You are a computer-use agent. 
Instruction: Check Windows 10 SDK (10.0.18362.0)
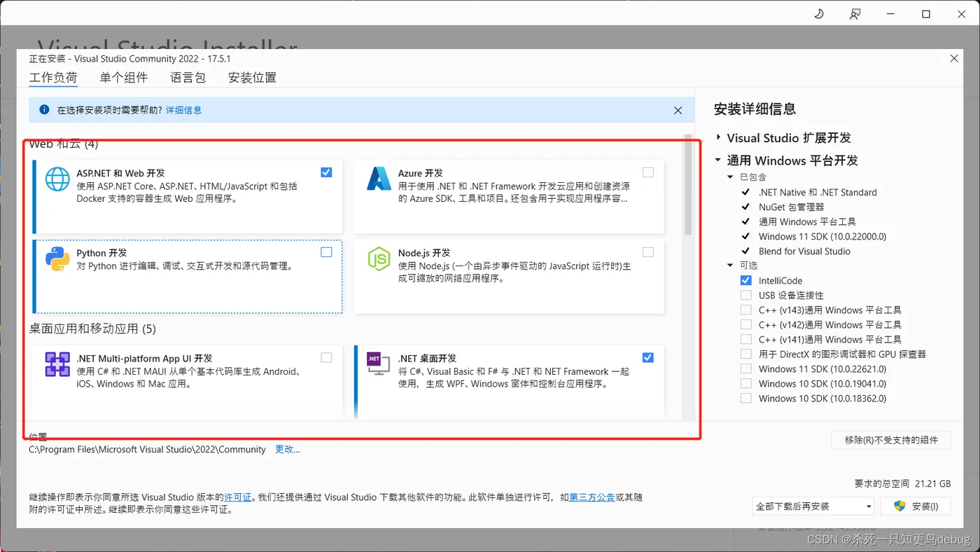[x=745, y=398]
